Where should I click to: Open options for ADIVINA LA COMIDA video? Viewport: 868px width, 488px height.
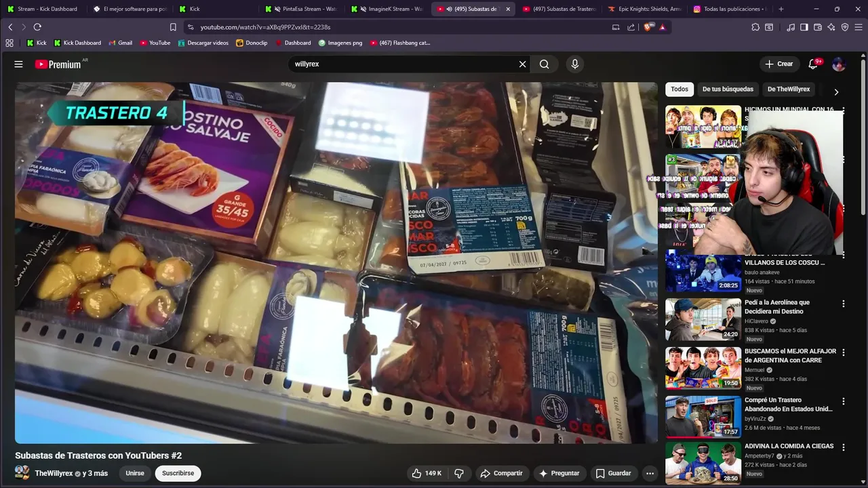click(x=844, y=447)
